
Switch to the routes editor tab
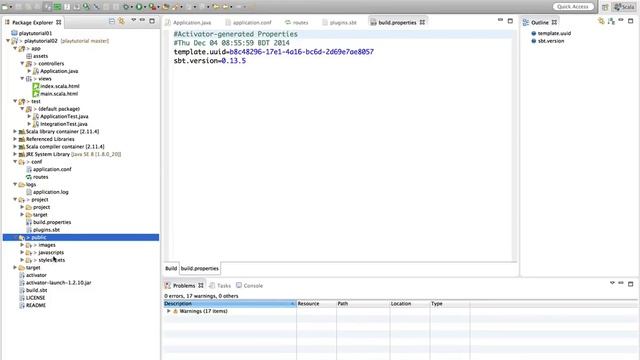click(297, 22)
